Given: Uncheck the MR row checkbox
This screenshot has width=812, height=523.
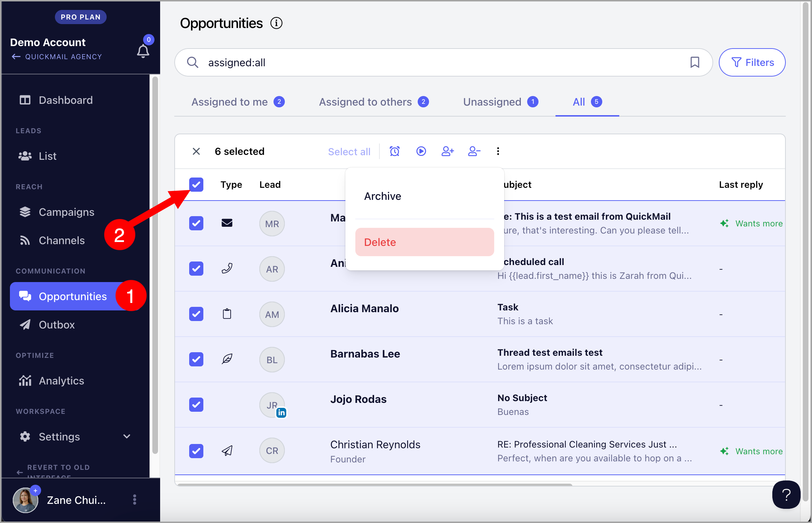Looking at the screenshot, I should point(196,223).
